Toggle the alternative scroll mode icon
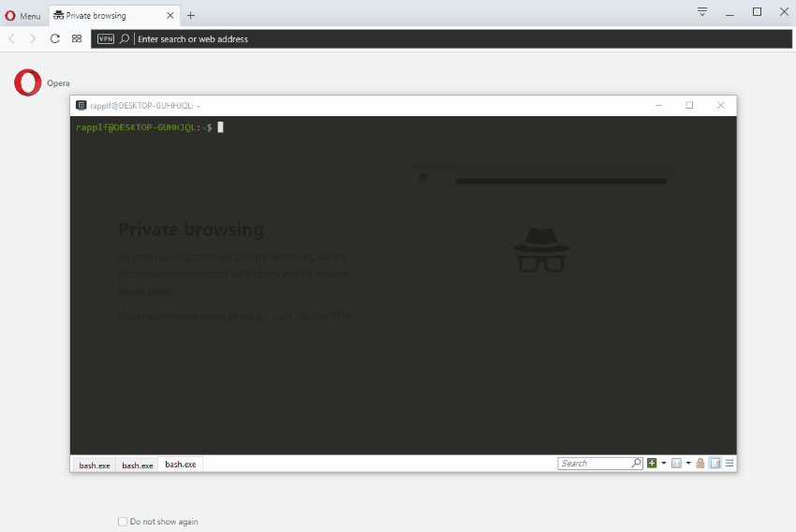The image size is (796, 532). tap(715, 463)
